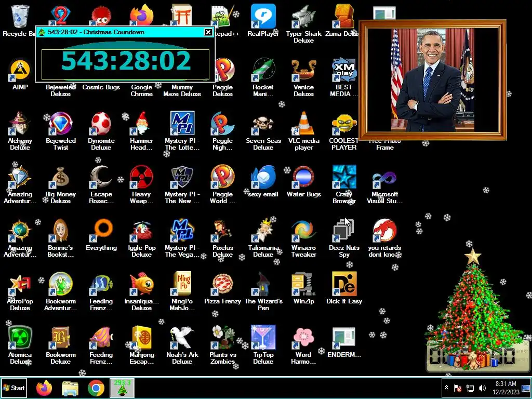Launch Deez Nuts Spy icon
Screen dimensions: 532x399
[x=344, y=231]
